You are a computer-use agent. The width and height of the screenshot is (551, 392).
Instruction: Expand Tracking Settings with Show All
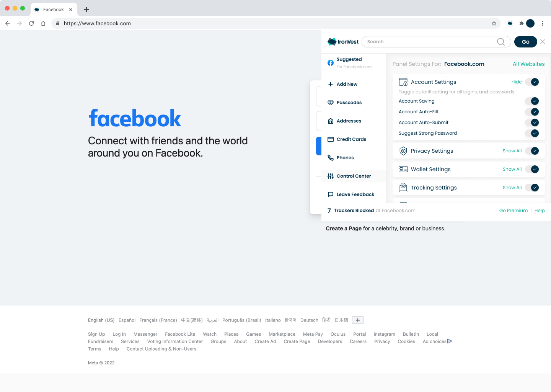point(512,188)
